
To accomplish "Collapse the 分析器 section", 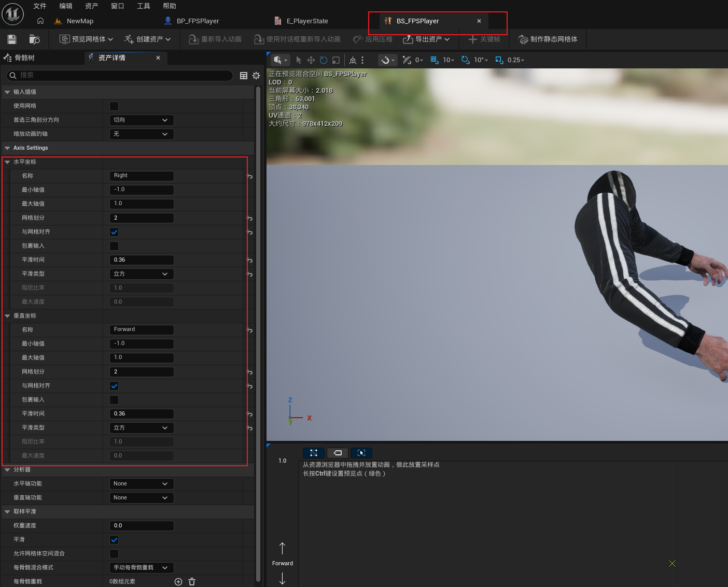I will click(7, 470).
